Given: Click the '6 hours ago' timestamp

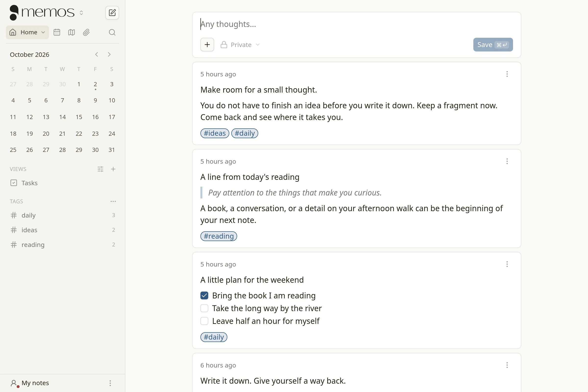Looking at the screenshot, I should click(x=218, y=365).
